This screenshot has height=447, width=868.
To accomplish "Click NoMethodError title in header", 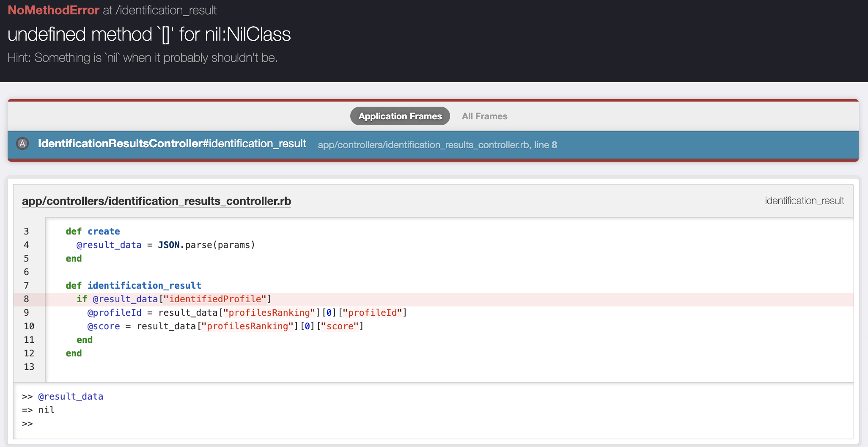I will tap(53, 10).
